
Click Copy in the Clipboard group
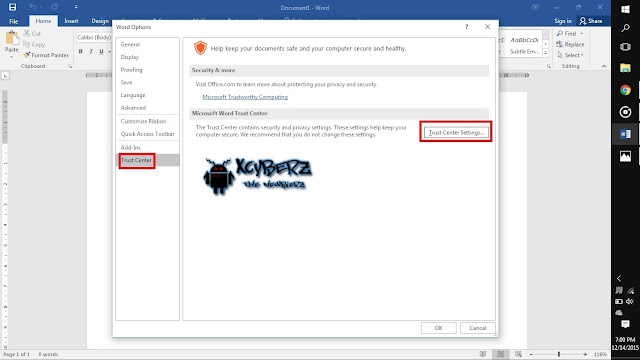(x=34, y=44)
